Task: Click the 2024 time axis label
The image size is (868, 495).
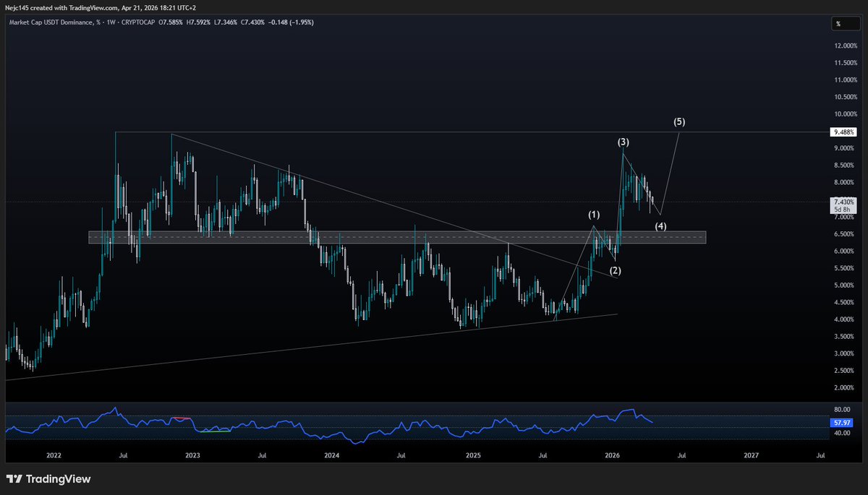Action: tap(331, 456)
